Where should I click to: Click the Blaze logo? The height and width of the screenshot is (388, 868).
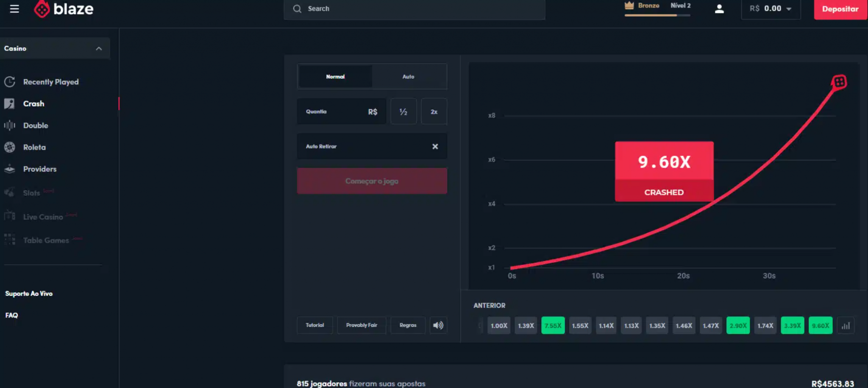pyautogui.click(x=63, y=8)
